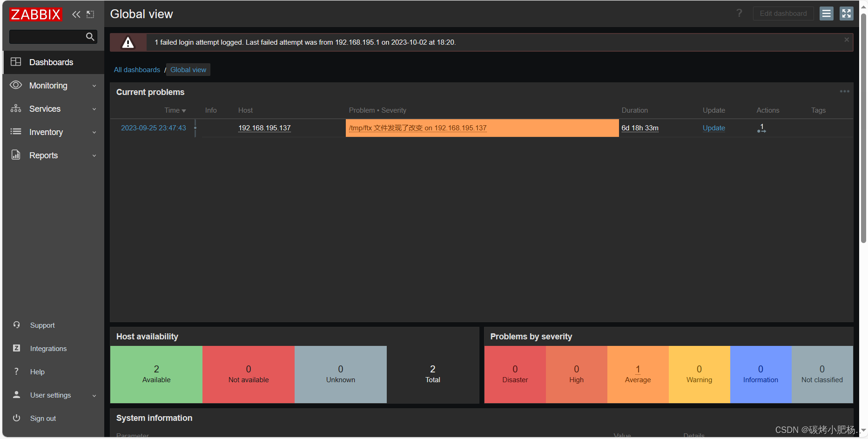Open Dashboards from sidebar
The height and width of the screenshot is (439, 868).
pyautogui.click(x=54, y=62)
